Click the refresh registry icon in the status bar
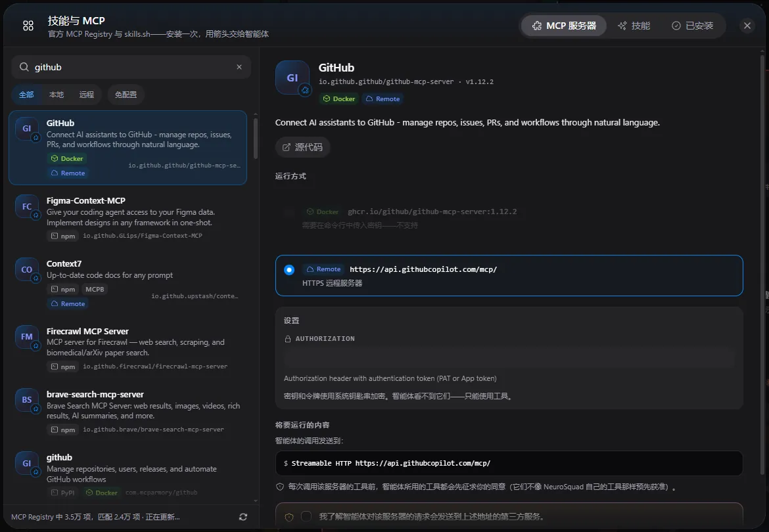Image resolution: width=769 pixels, height=532 pixels. point(243,517)
